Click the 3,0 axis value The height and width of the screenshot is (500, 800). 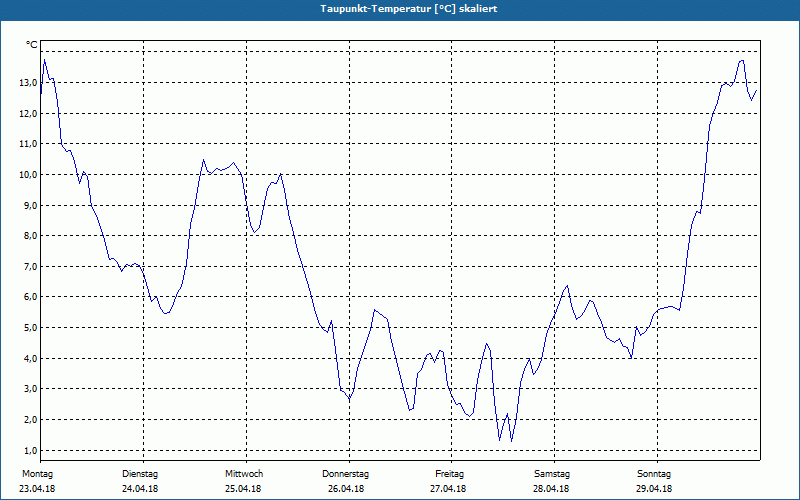(x=30, y=389)
